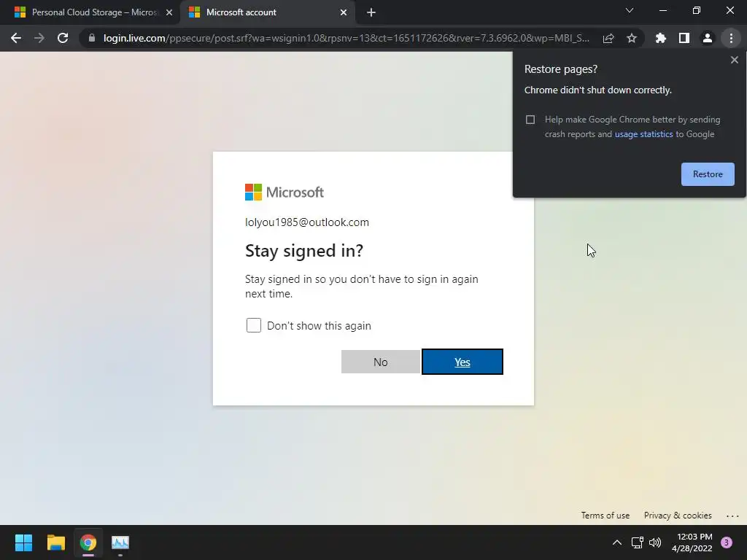This screenshot has width=747, height=560.
Task: Close the Microsoft account tab
Action: pyautogui.click(x=344, y=12)
